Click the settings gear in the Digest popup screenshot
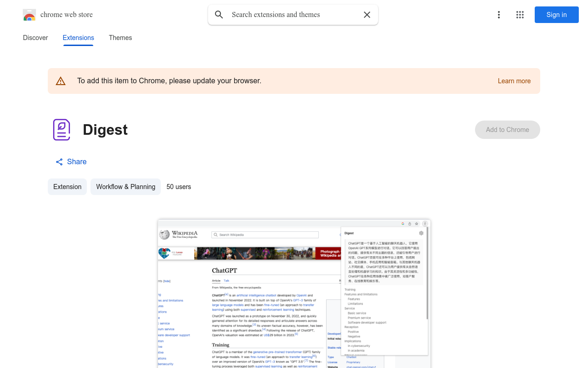This screenshot has height=368, width=588. click(x=421, y=233)
